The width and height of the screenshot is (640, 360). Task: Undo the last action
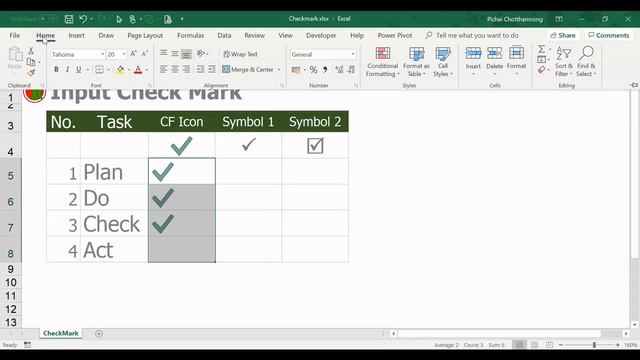coord(83,19)
